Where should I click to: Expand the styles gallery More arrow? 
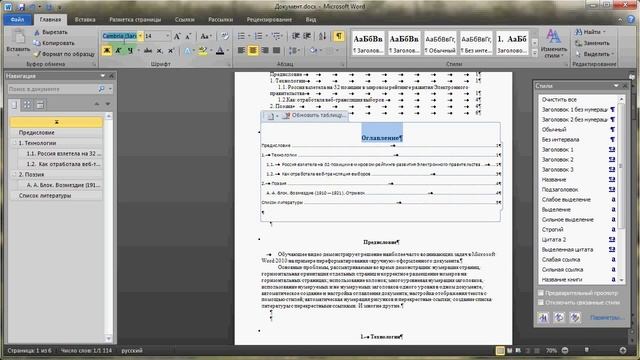534,53
